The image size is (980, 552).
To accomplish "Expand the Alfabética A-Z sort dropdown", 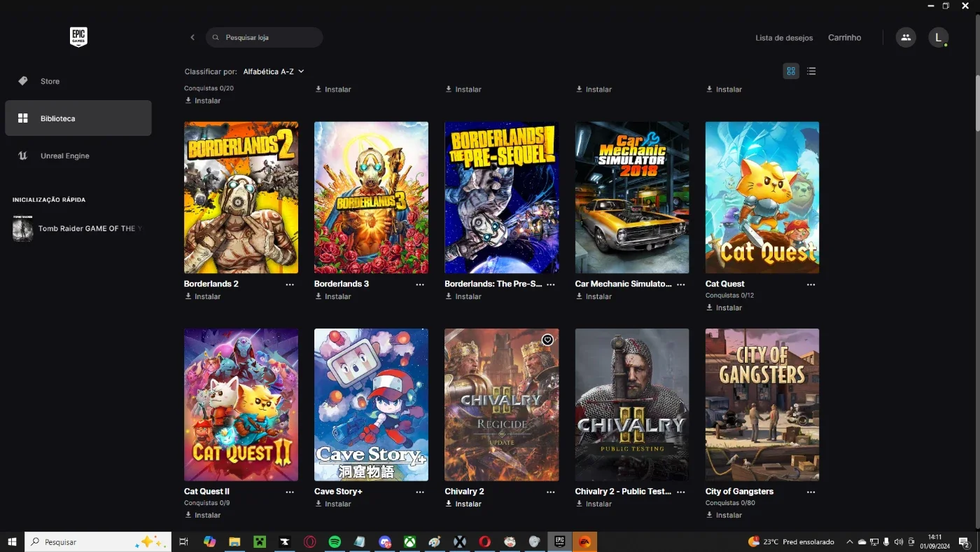I will (274, 71).
